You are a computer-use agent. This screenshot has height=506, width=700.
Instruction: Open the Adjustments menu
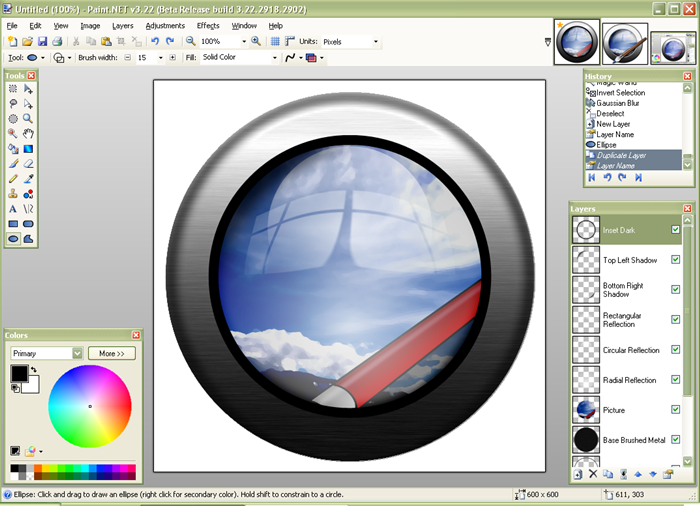(x=165, y=26)
